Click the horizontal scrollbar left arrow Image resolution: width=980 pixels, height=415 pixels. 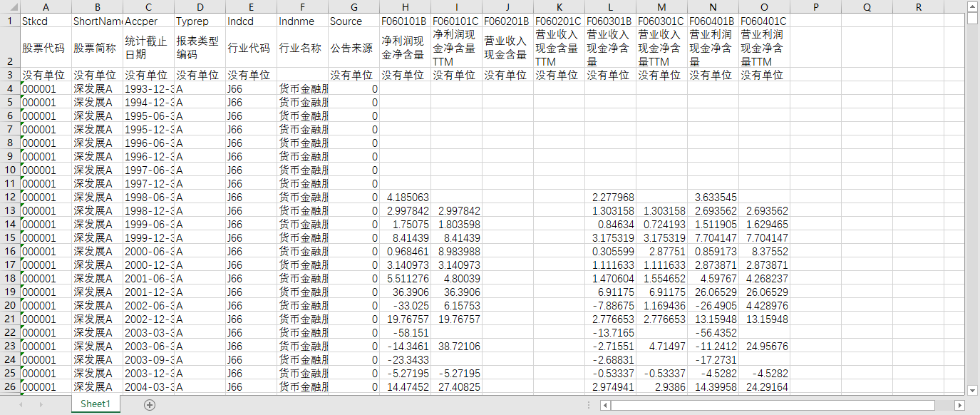(605, 405)
